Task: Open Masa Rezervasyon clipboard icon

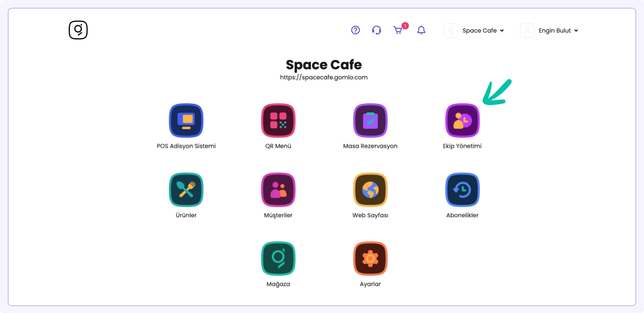Action: click(x=370, y=120)
